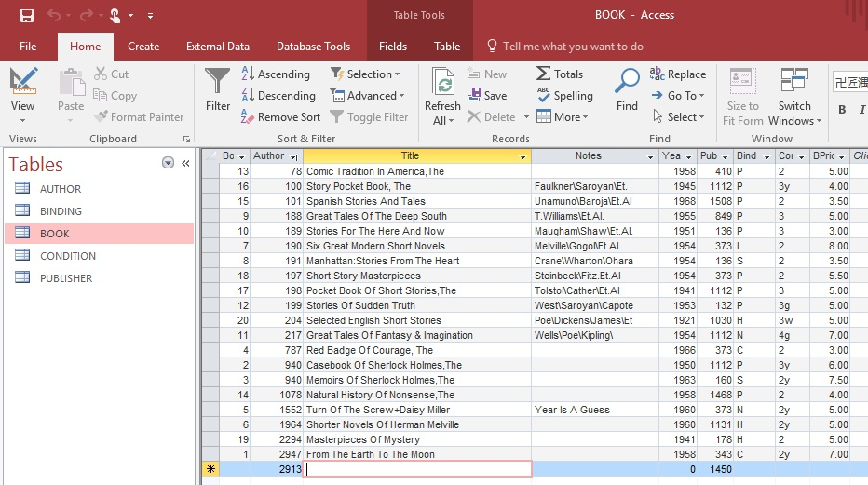This screenshot has height=485, width=868.
Task: Open the Select dropdown in the Find group
Action: pos(678,117)
